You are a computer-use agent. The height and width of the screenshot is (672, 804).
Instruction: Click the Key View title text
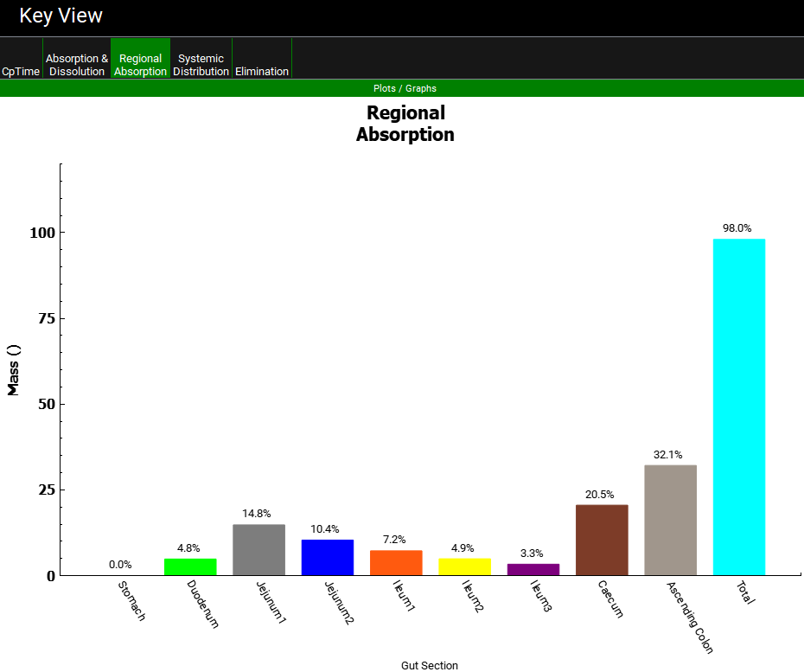pos(61,16)
